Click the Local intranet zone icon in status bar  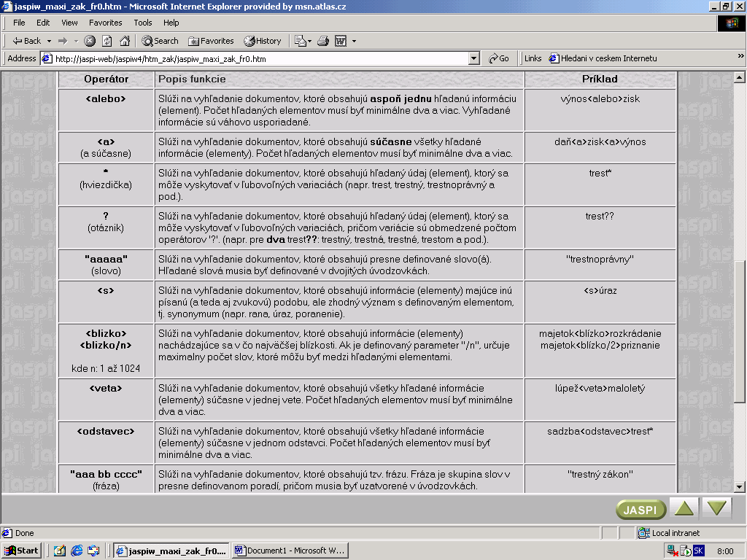643,533
